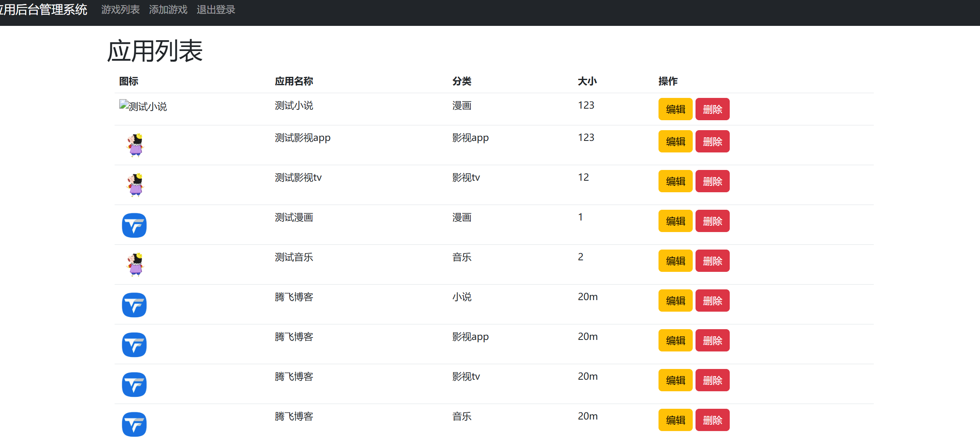Go to 添加游戏 in the top navigation
980x443 pixels.
tap(168, 10)
